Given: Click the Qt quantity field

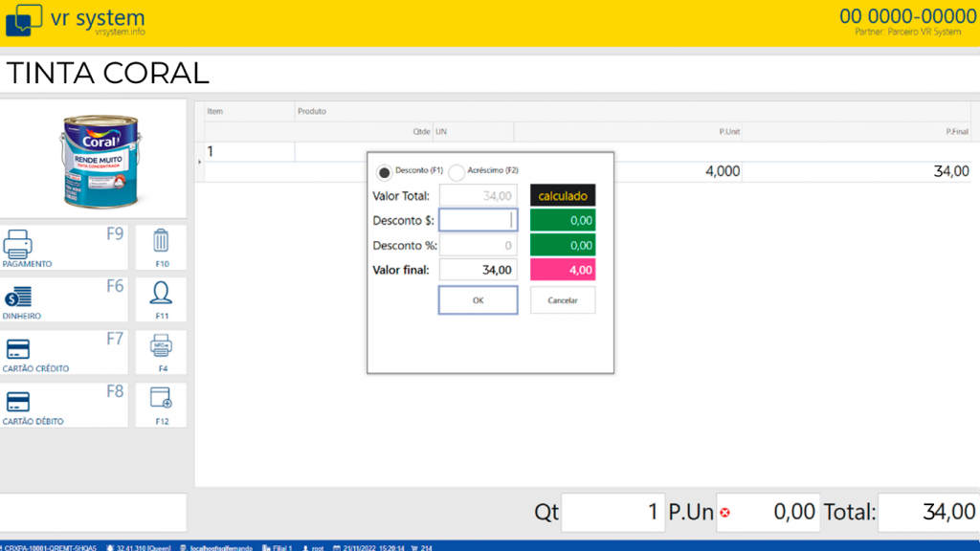Looking at the screenshot, I should [x=612, y=512].
